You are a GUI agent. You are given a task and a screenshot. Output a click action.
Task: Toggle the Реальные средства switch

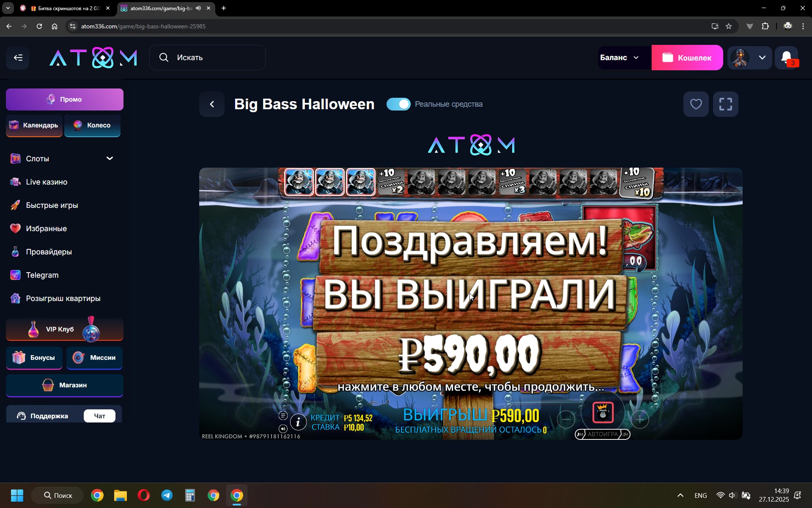click(398, 104)
